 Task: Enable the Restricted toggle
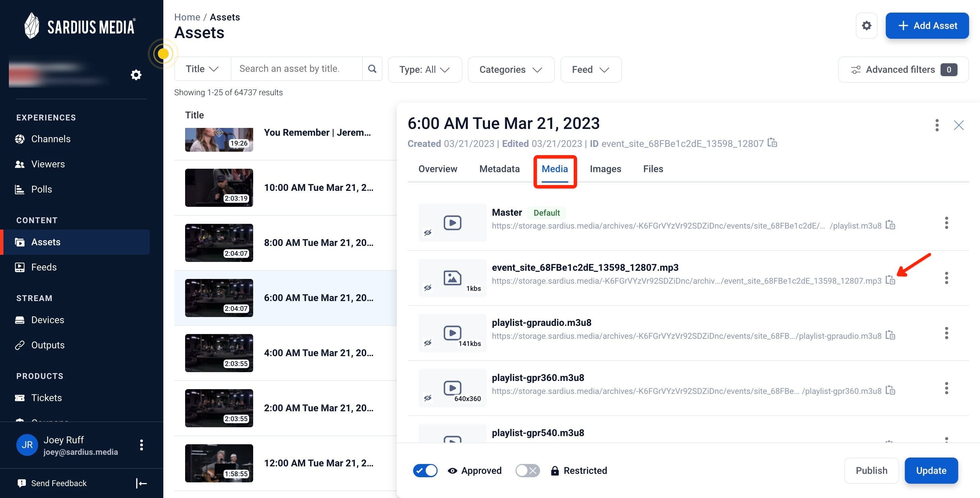click(x=527, y=470)
